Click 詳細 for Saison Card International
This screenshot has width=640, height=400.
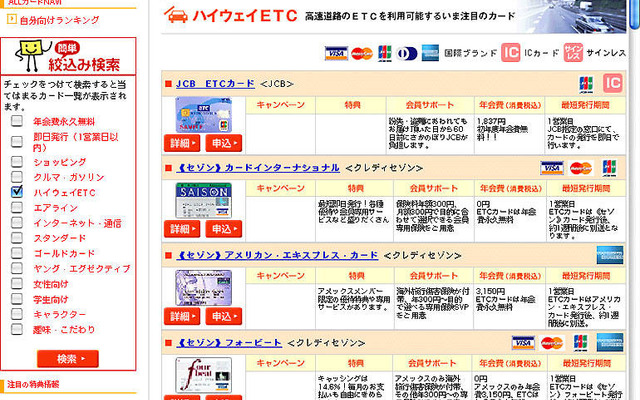click(x=182, y=229)
